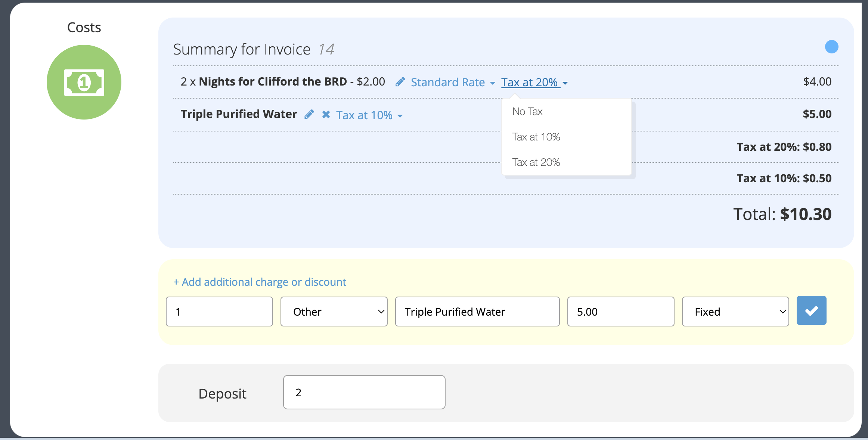Screen dimensions: 868x440
Task: Expand Tax at 10% dropdown for Water
Action: point(369,115)
